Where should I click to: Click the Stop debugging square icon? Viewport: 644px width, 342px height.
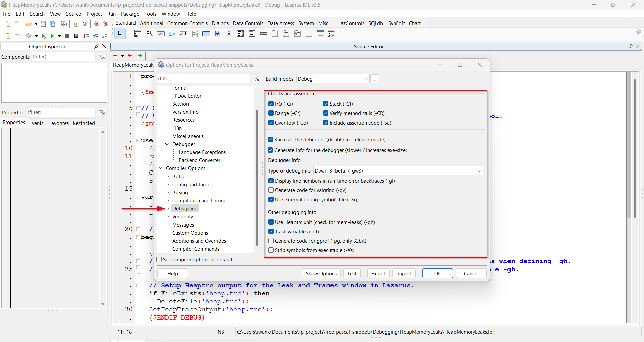pos(76,36)
